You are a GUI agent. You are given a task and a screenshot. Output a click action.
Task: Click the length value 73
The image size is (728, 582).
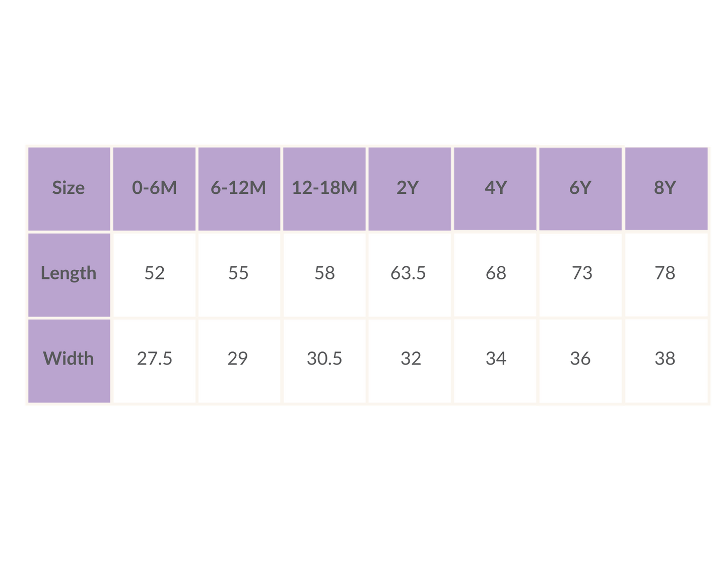(x=581, y=274)
